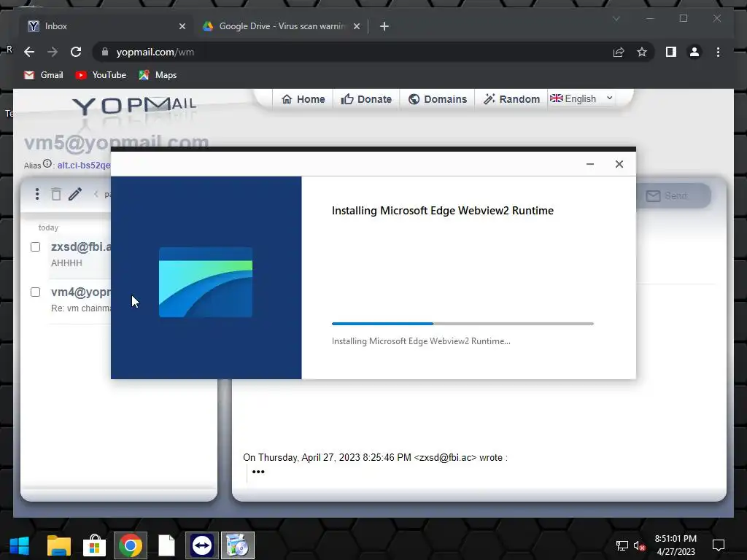The width and height of the screenshot is (747, 560).
Task: Open the network tray icon
Action: click(622, 545)
